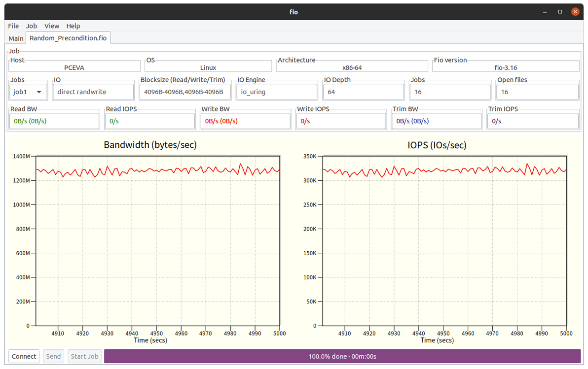Click the Blocksize 4096B field
588x369 pixels.
[x=185, y=92]
